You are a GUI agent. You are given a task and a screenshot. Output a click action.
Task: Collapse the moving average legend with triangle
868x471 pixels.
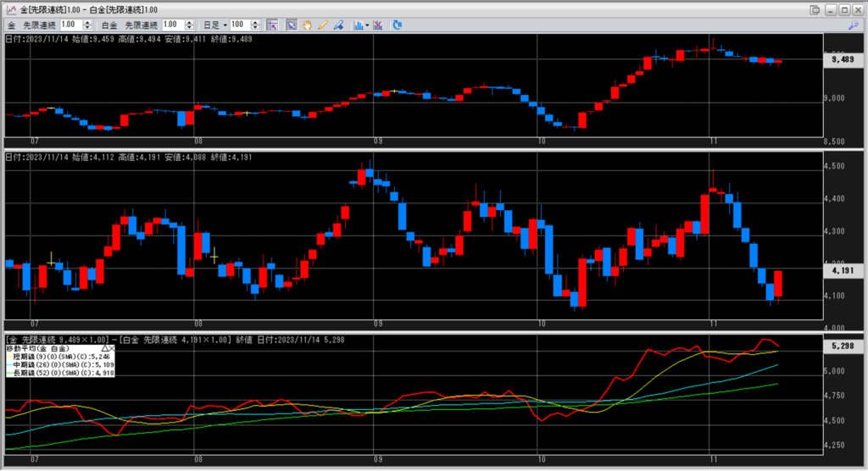tap(104, 348)
